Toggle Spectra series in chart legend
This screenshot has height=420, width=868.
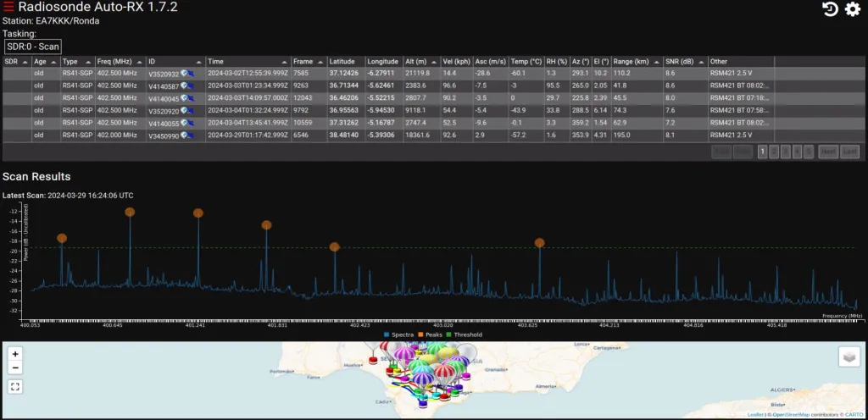(x=398, y=334)
